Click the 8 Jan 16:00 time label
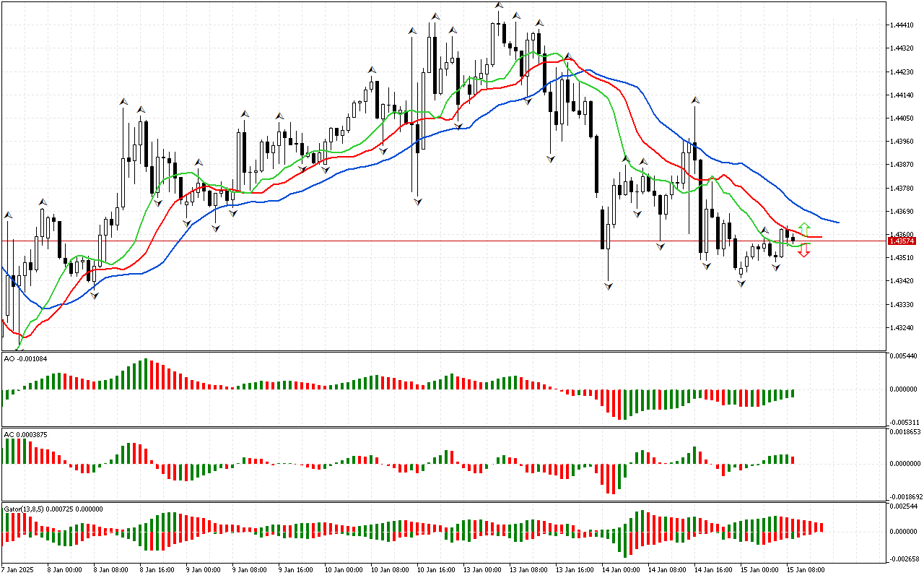The width and height of the screenshot is (924, 578). pyautogui.click(x=157, y=569)
